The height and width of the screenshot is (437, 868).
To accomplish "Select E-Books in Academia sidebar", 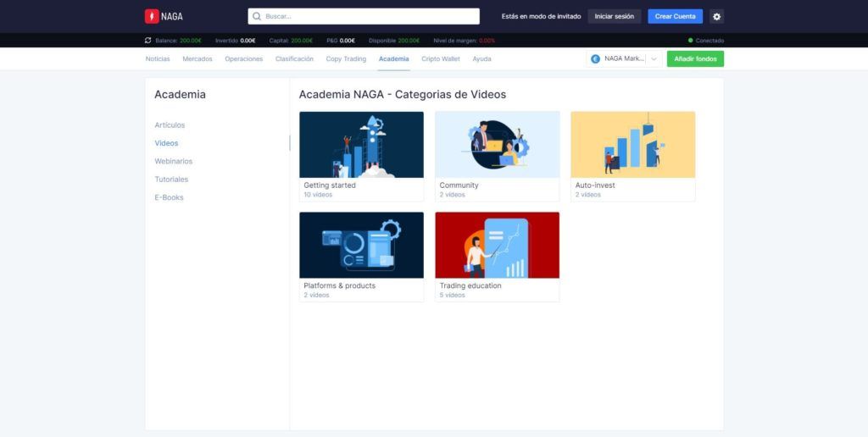I will tap(169, 197).
